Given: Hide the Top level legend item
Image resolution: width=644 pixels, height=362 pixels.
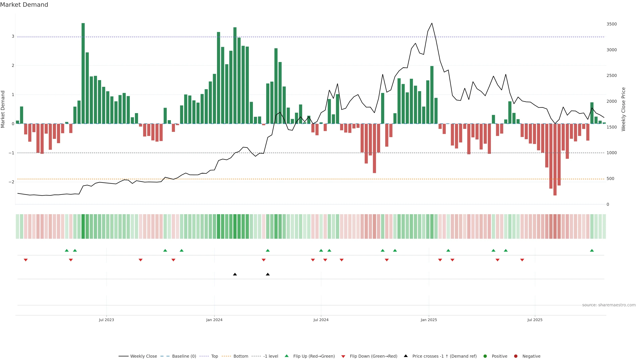Looking at the screenshot, I should pyautogui.click(x=214, y=356).
